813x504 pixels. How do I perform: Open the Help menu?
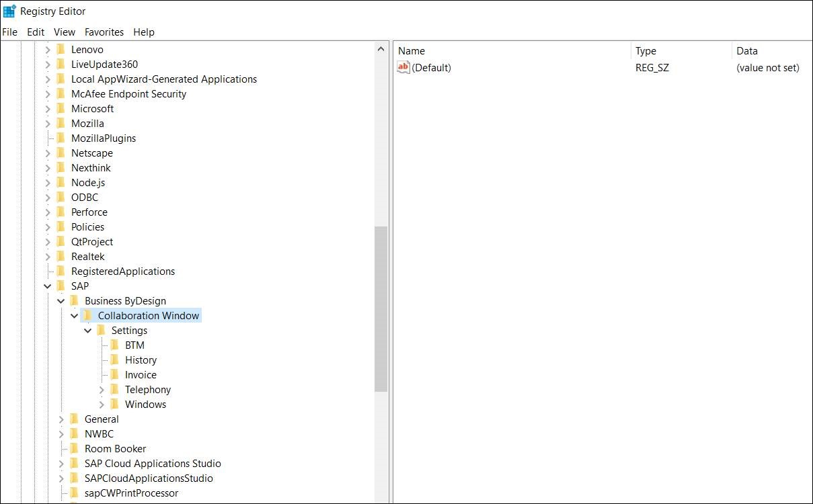(144, 32)
